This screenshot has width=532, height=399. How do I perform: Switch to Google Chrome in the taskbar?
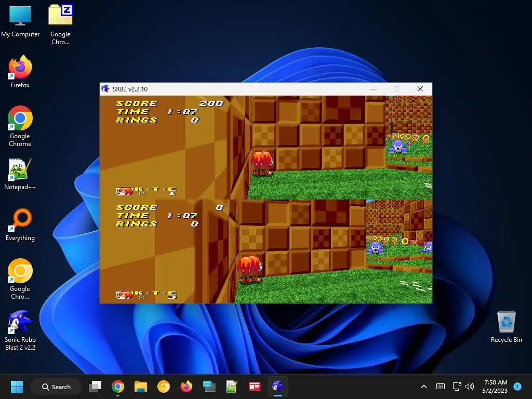[x=118, y=387]
